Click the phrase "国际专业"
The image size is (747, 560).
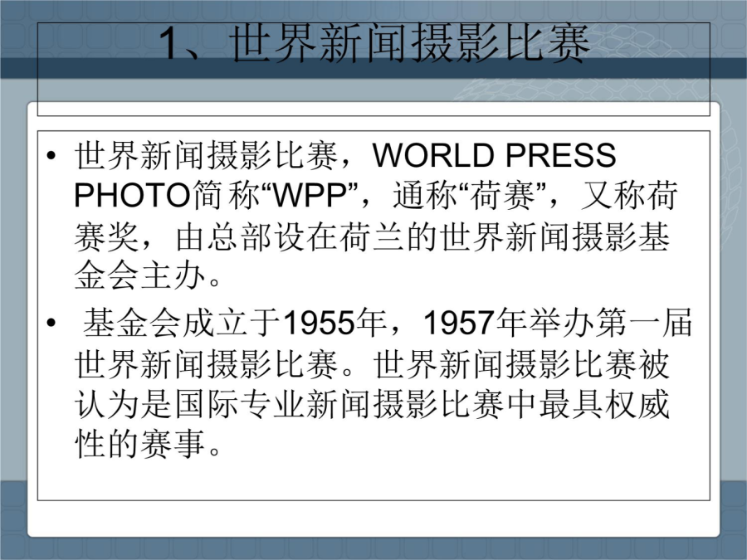pos(240,405)
